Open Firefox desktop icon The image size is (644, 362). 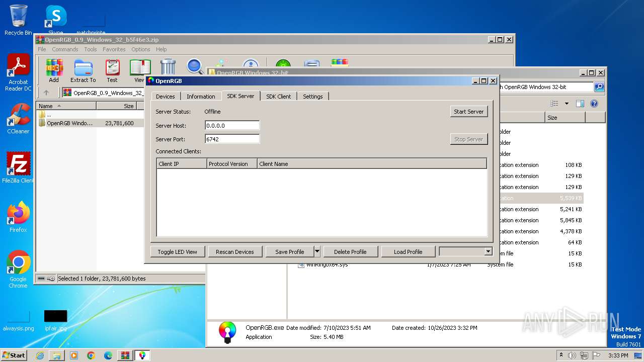click(18, 217)
